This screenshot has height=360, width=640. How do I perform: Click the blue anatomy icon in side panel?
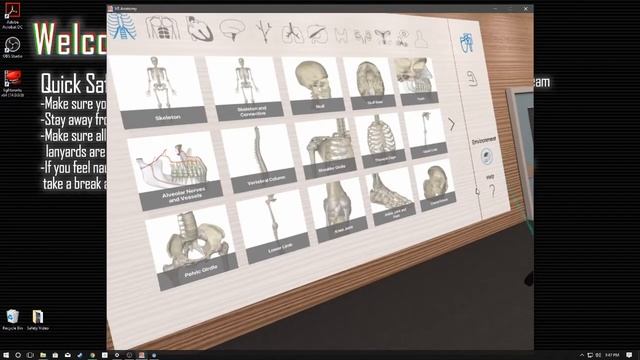click(467, 42)
